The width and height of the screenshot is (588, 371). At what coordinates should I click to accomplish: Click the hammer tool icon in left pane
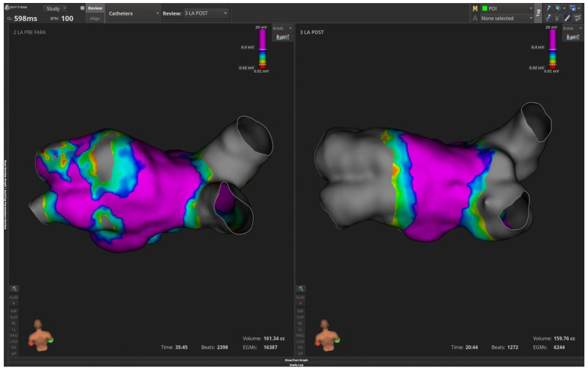(x=14, y=289)
